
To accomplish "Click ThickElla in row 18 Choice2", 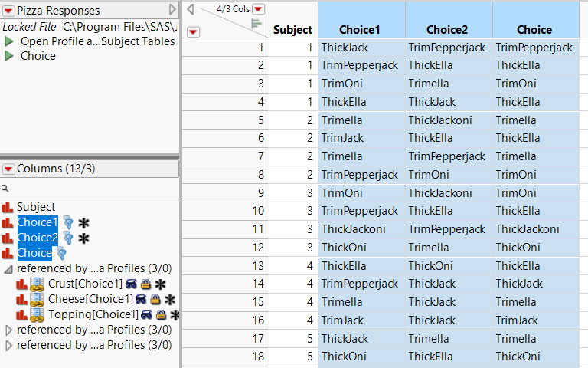I will [449, 356].
